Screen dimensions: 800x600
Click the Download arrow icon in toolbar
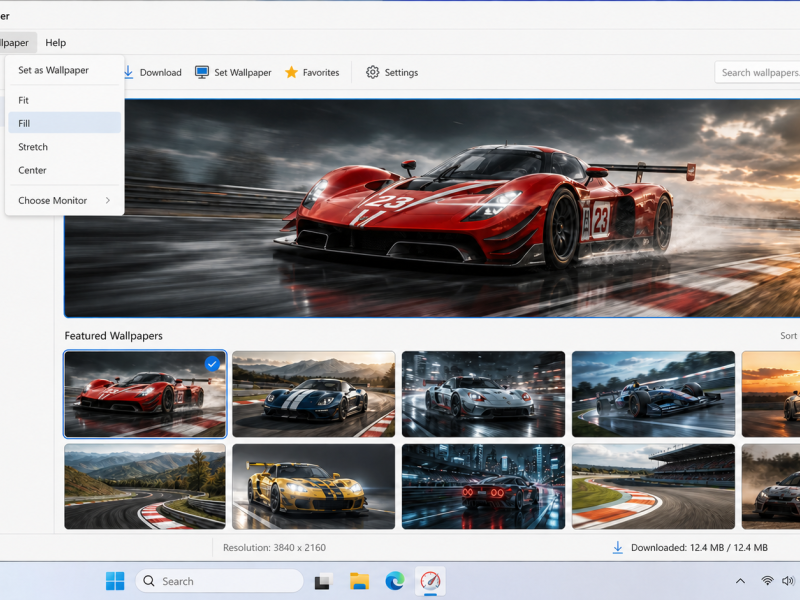(129, 72)
